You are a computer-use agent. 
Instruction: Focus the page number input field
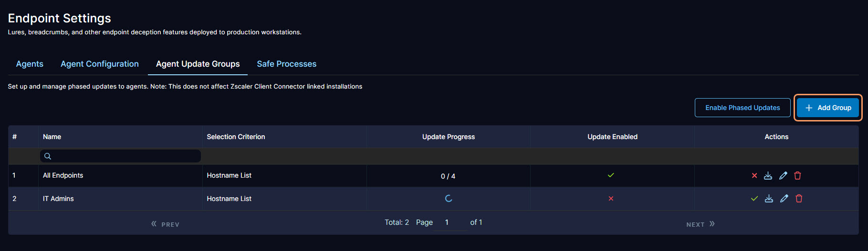[450, 222]
